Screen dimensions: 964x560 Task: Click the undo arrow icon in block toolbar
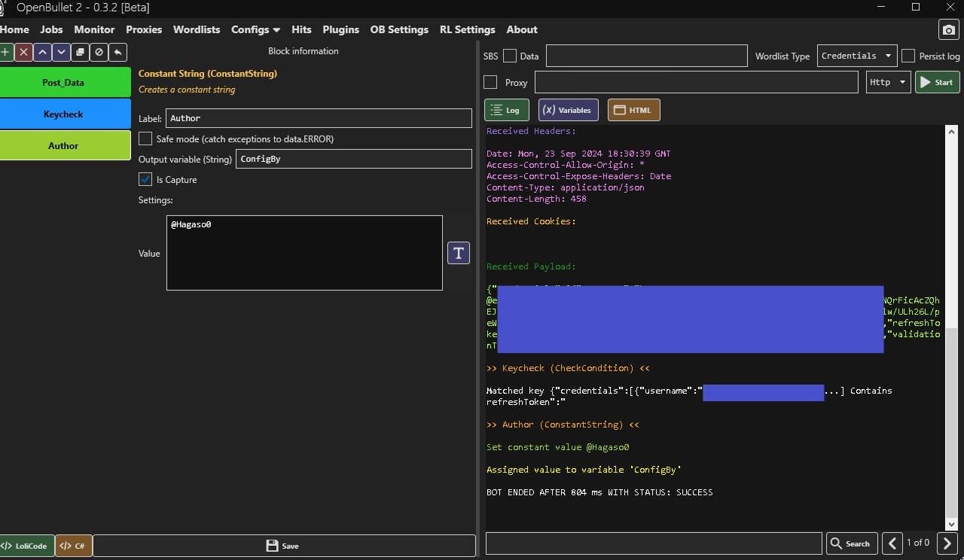pos(117,52)
